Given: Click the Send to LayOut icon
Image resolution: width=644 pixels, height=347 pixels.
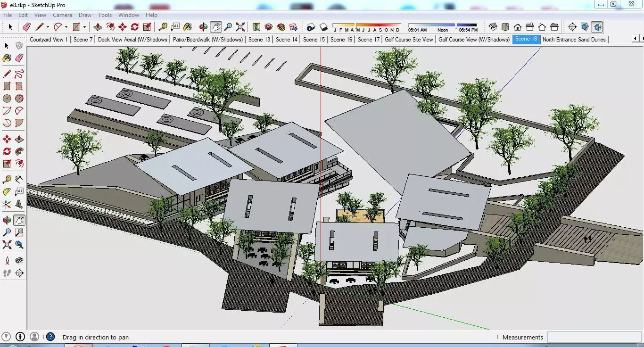Looking at the screenshot, I should (x=293, y=27).
